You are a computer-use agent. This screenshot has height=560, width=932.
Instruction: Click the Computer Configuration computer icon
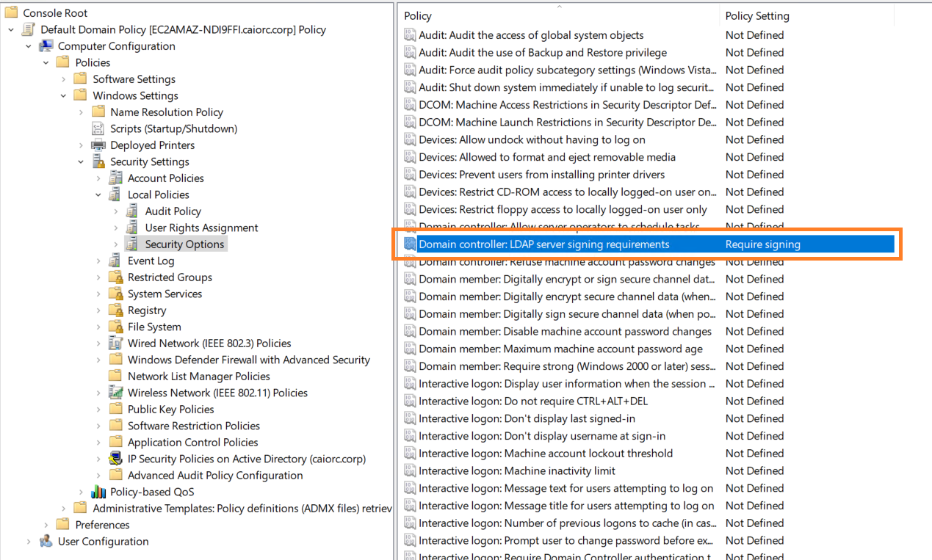[46, 46]
